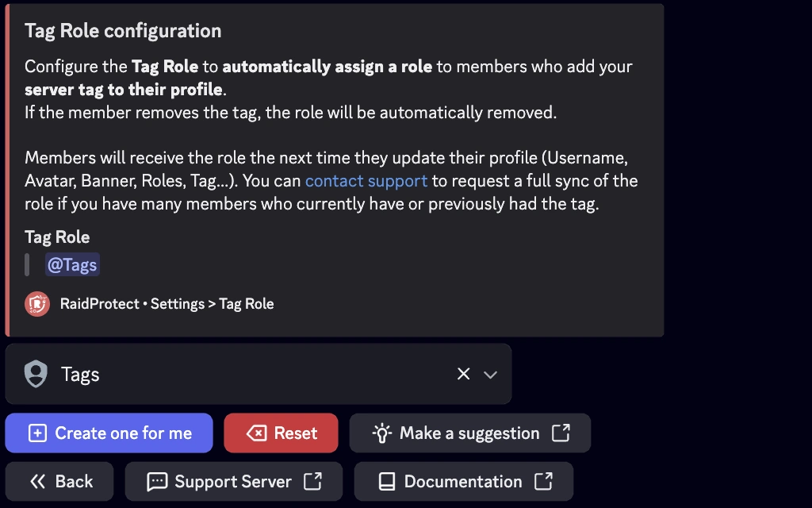The width and height of the screenshot is (812, 508).
Task: Open the Support Server link button
Action: (233, 482)
